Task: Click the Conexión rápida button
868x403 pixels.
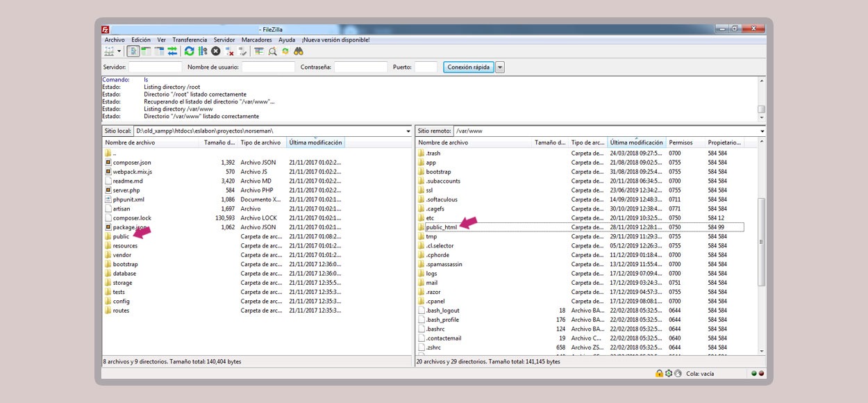Action: point(469,67)
